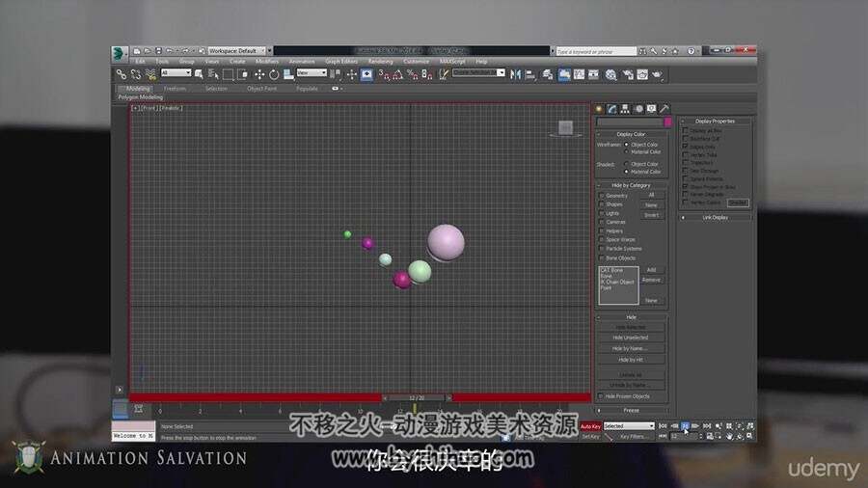Image resolution: width=868 pixels, height=488 pixels.
Task: Open the Hierarchy panel icon
Action: (625, 109)
